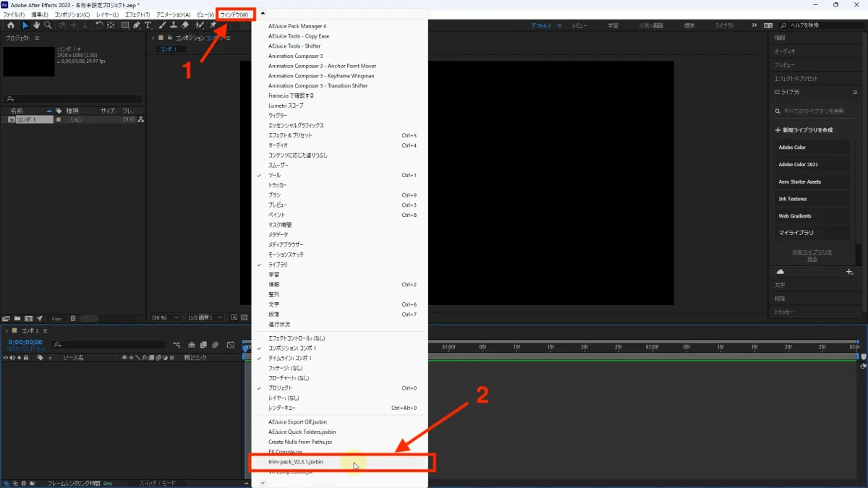Click 新規ライブラリを作成 button
Screen dimensions: 868x488
[x=804, y=130]
